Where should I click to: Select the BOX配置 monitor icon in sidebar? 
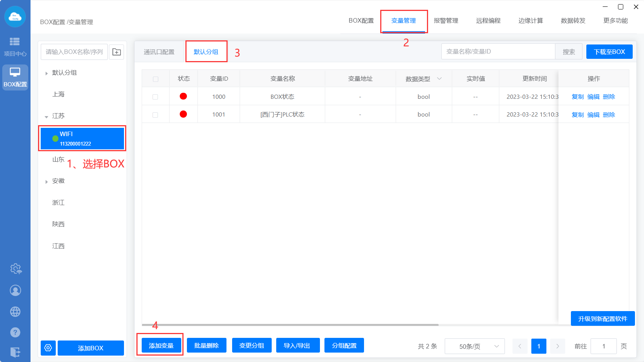(15, 77)
